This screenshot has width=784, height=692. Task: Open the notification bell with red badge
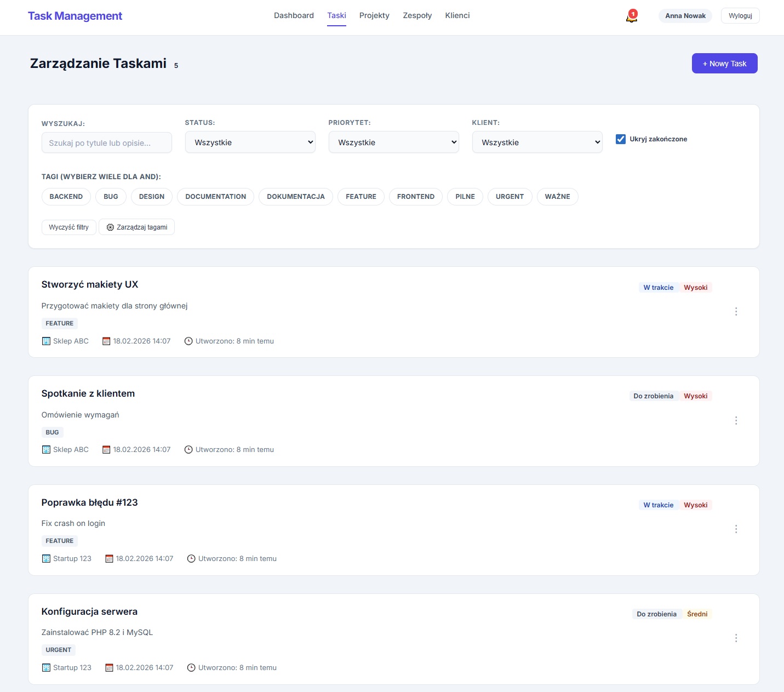click(x=631, y=17)
